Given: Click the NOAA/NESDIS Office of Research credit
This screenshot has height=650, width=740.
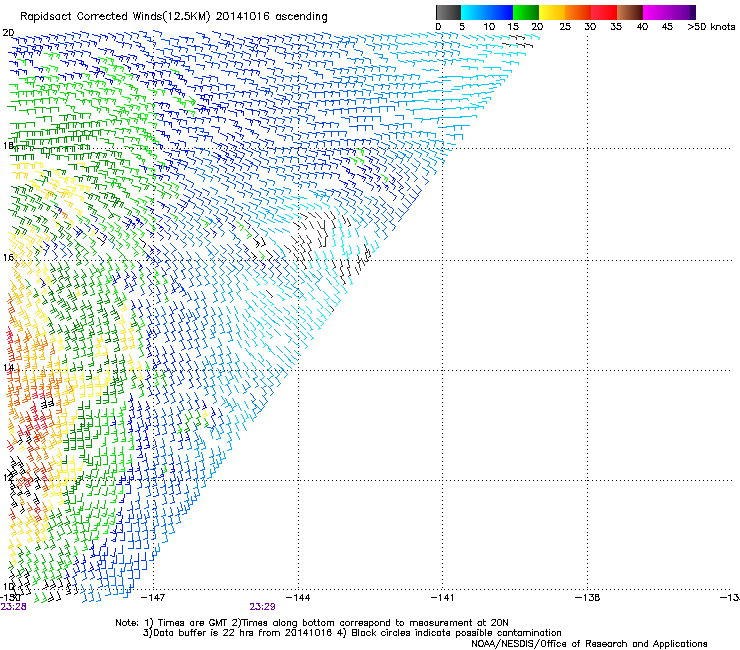Looking at the screenshot, I should [x=589, y=644].
